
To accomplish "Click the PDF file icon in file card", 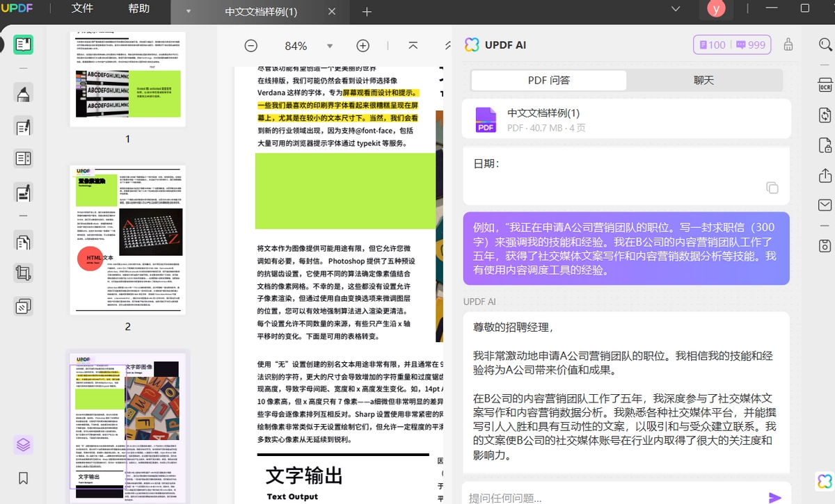I will click(x=485, y=120).
